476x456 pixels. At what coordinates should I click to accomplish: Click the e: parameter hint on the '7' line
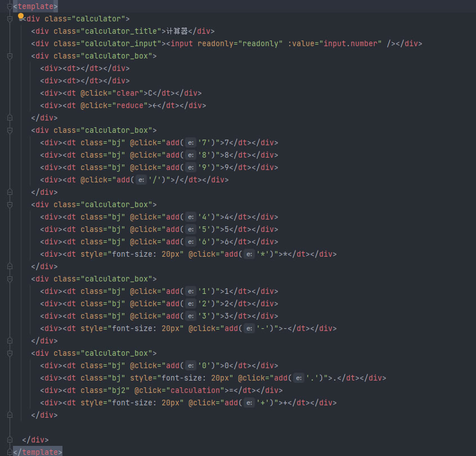pos(191,143)
